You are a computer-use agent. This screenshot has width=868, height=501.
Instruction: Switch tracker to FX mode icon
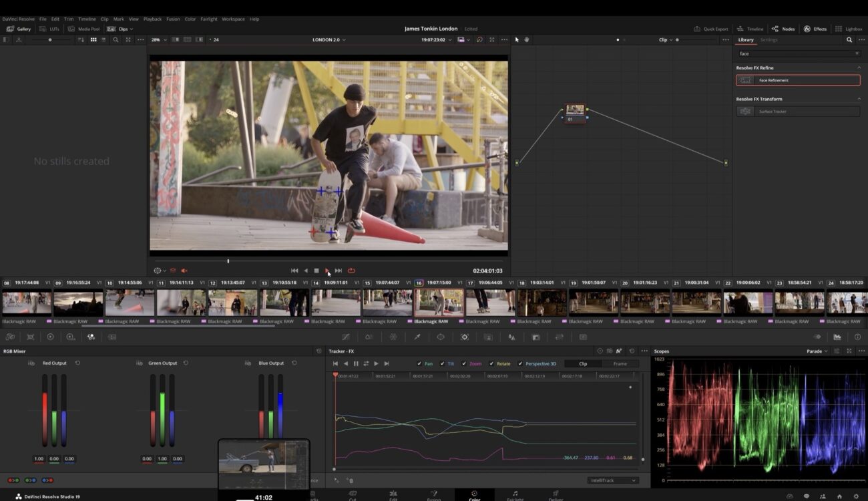[619, 351]
